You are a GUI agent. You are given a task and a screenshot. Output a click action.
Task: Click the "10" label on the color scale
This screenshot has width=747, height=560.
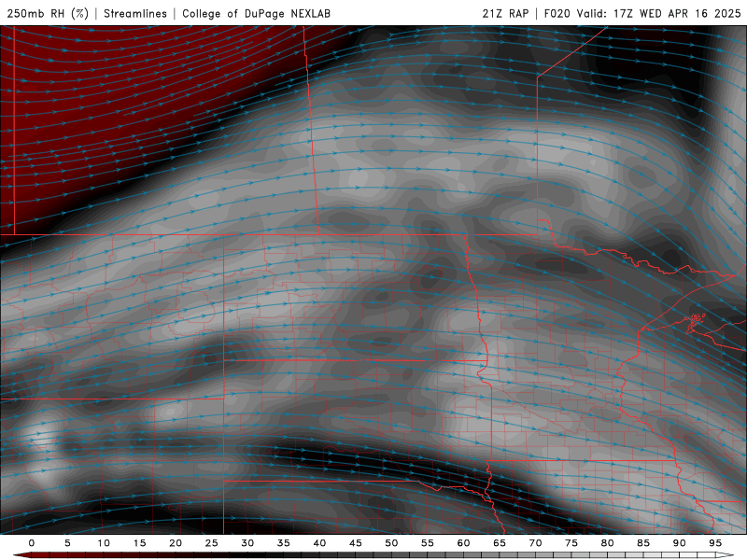click(x=104, y=543)
